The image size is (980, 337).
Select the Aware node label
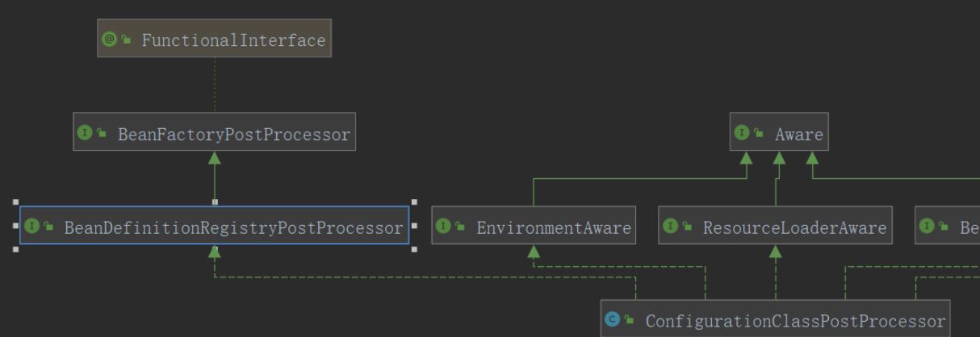click(x=798, y=135)
